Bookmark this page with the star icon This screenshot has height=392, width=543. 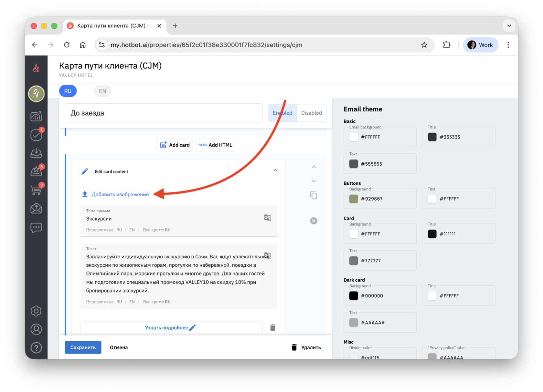tap(424, 45)
